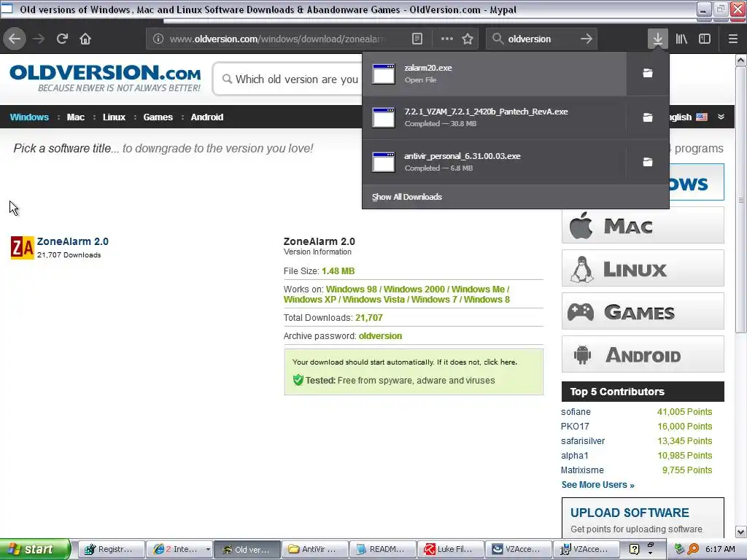Toggle the sidebar icon
Image resolution: width=747 pixels, height=560 pixels.
click(x=705, y=39)
